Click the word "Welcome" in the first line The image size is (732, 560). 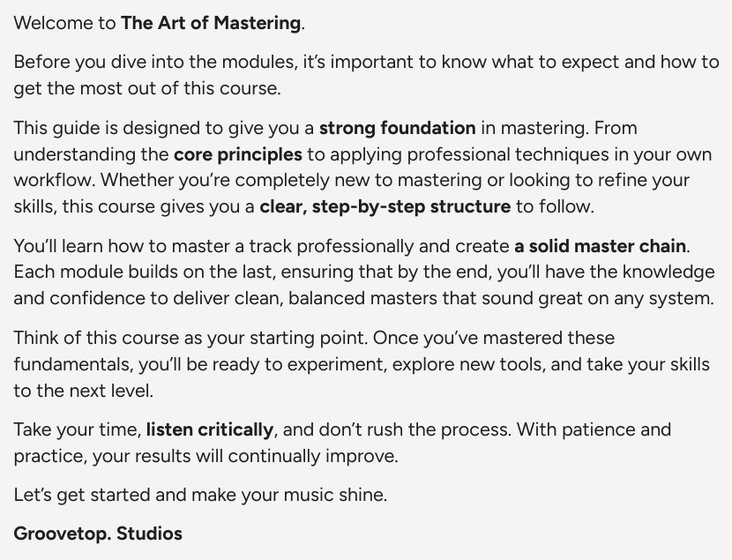pyautogui.click(x=52, y=24)
